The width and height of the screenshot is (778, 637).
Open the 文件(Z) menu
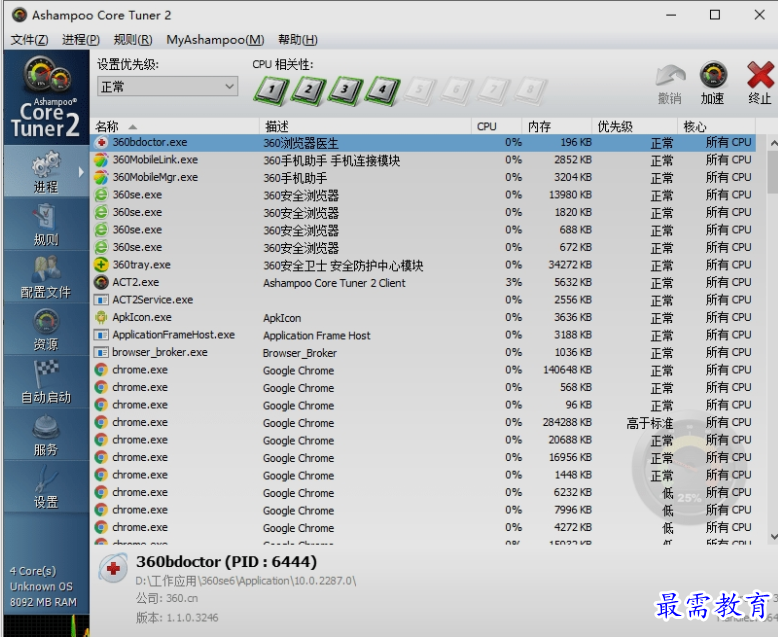(29, 40)
